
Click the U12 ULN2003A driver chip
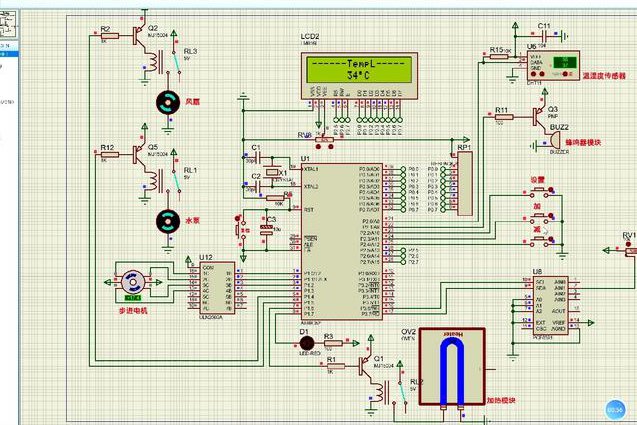(x=217, y=288)
